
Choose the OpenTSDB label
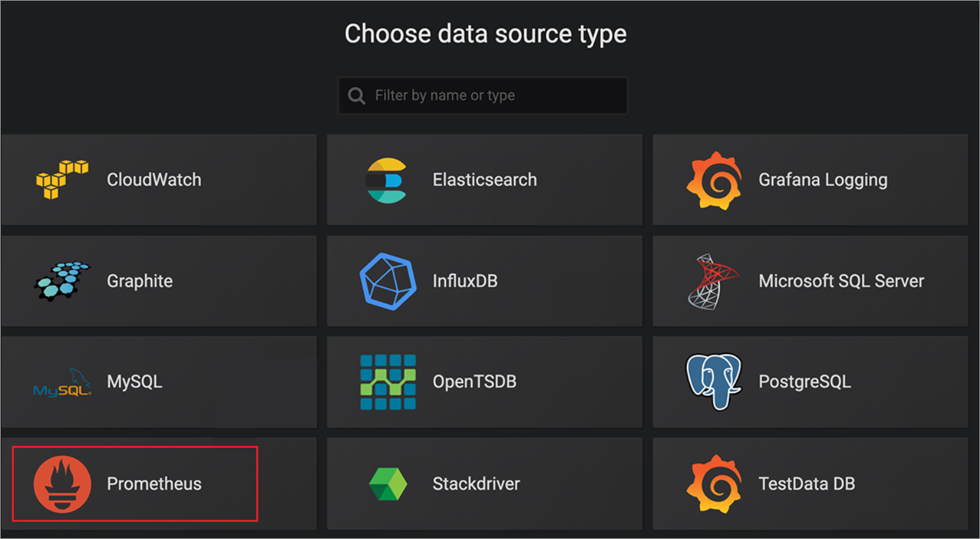474,382
